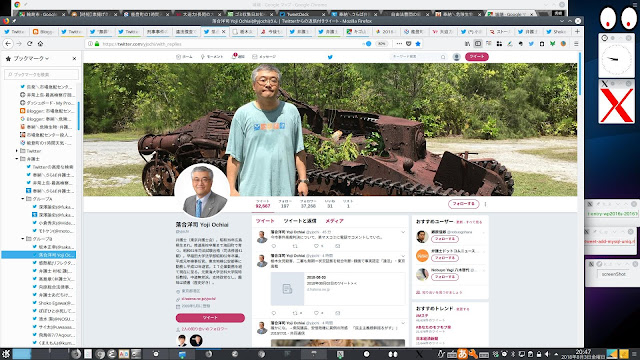Click the followers count 37,258 stat
Viewport: 640px width, 360px height.
(308, 204)
